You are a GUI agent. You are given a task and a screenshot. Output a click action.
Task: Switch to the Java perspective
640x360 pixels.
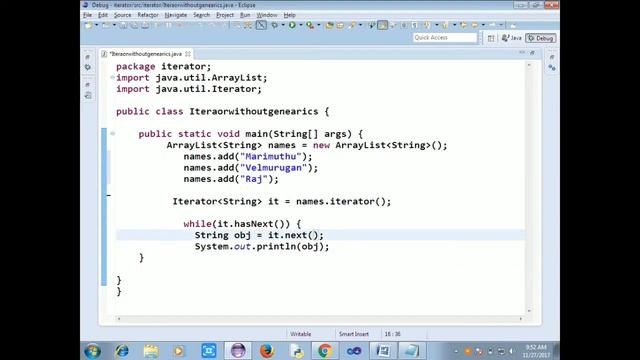click(x=512, y=38)
